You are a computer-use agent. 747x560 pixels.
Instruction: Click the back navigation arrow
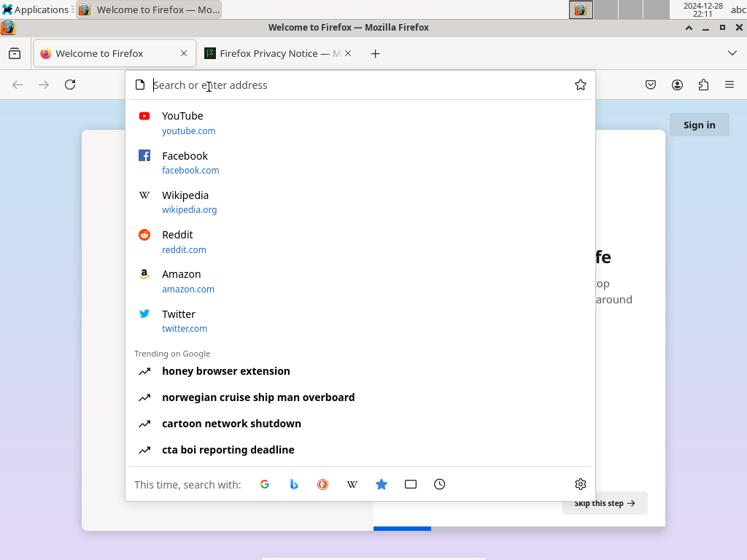pyautogui.click(x=18, y=85)
